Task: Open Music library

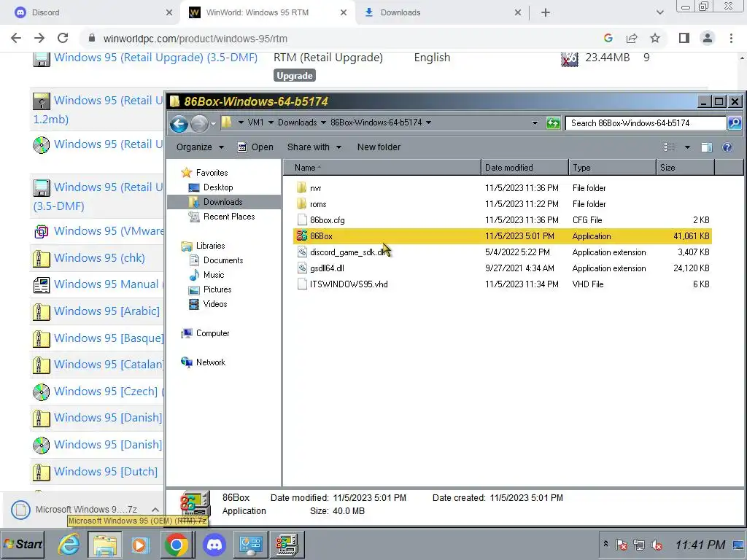Action: [206, 275]
